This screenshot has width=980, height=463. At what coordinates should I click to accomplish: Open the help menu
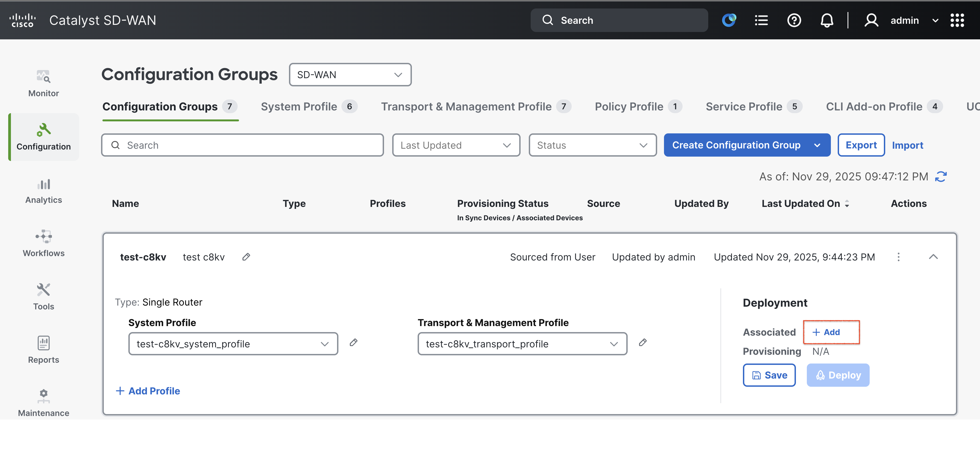click(x=794, y=20)
